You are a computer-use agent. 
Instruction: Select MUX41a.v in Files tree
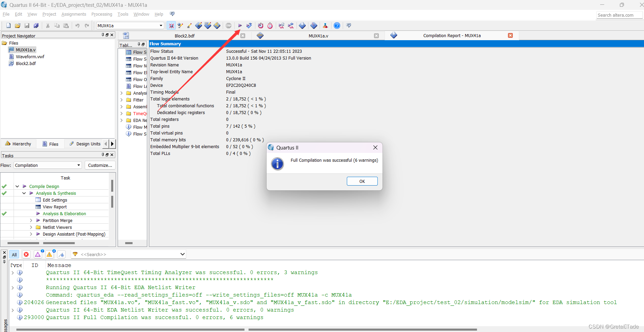click(22, 50)
